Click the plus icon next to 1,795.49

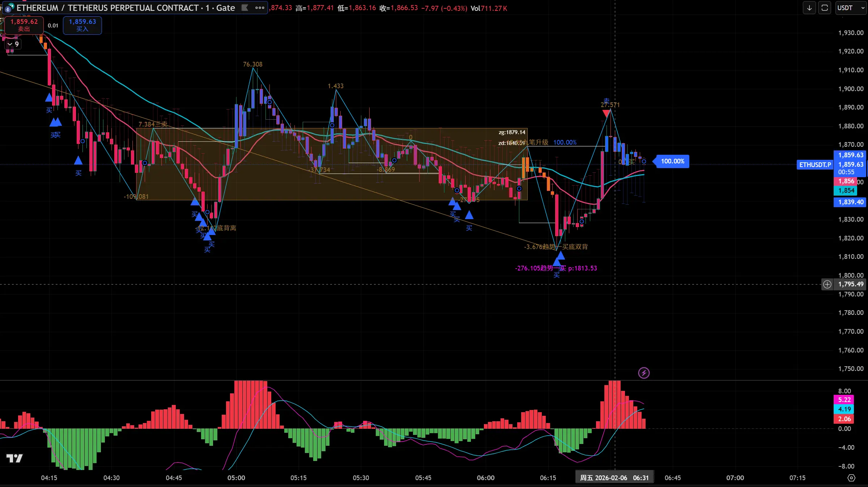[x=827, y=285]
